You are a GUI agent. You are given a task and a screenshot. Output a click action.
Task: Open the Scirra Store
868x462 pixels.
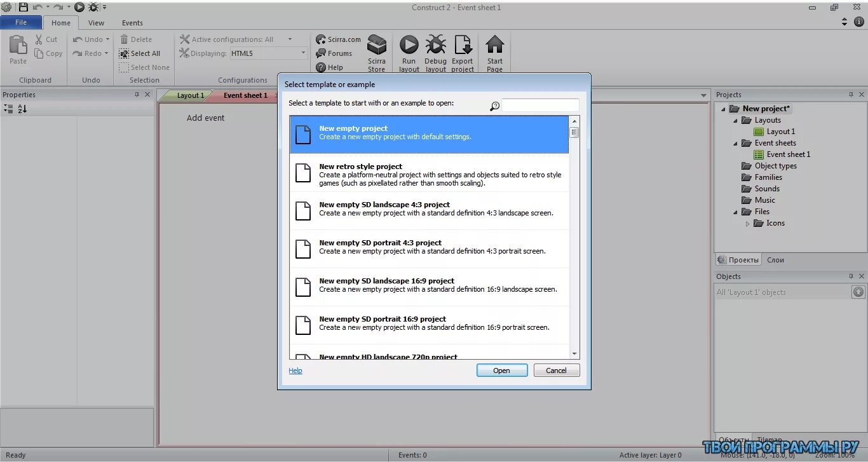coord(377,54)
